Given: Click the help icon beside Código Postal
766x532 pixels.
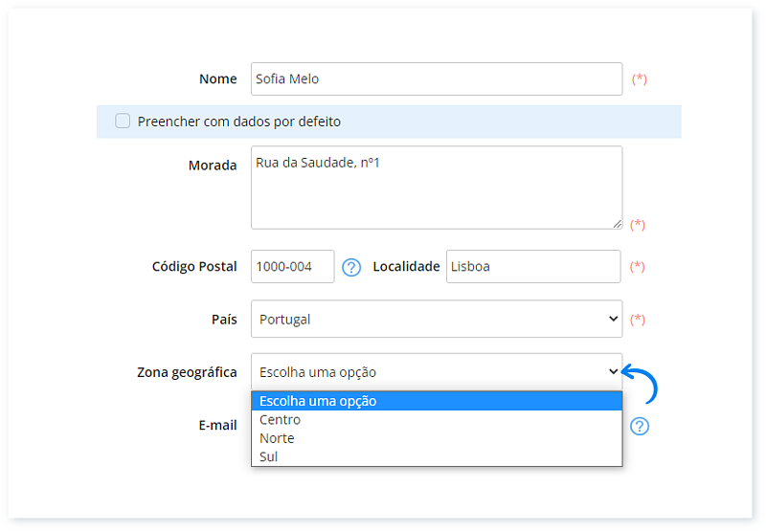Looking at the screenshot, I should coord(351,267).
